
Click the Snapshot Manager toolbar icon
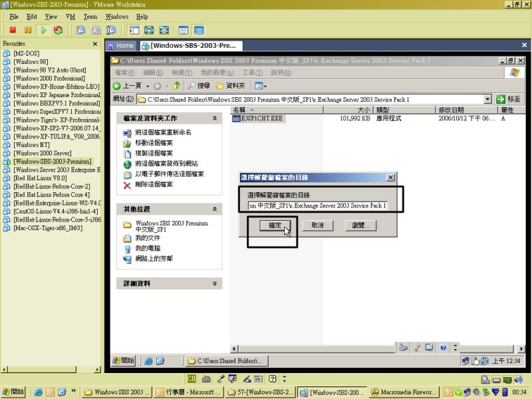(x=111, y=30)
